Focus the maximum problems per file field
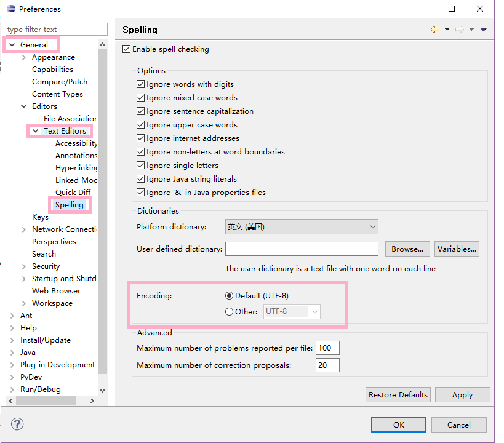Image resolution: width=504 pixels, height=443 pixels. 327,348
